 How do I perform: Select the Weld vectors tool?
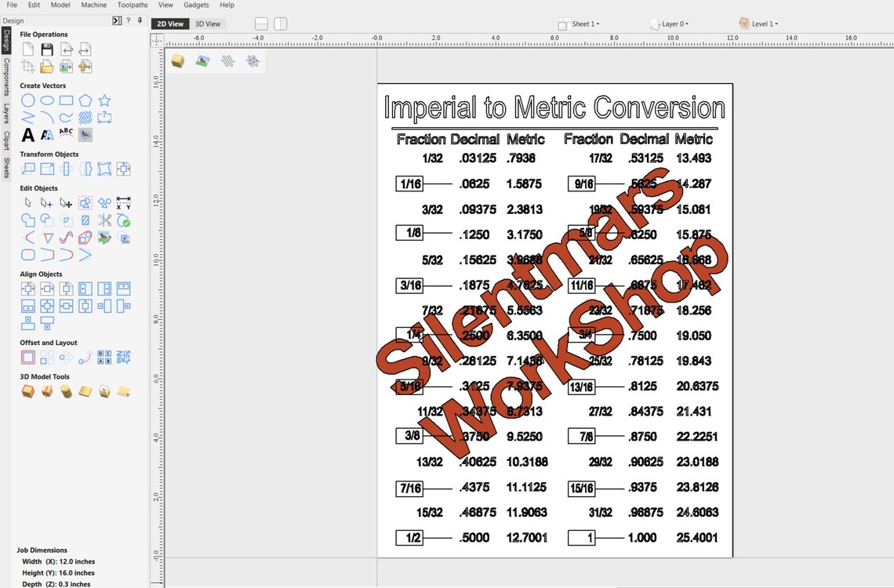[27, 220]
